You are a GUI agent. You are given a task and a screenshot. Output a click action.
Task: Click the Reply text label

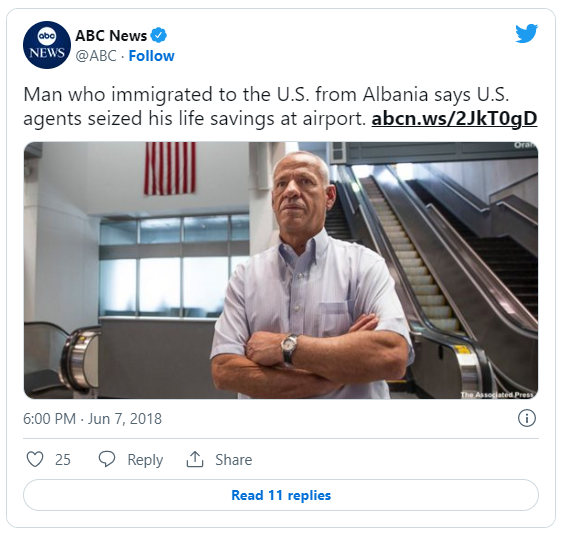[145, 460]
